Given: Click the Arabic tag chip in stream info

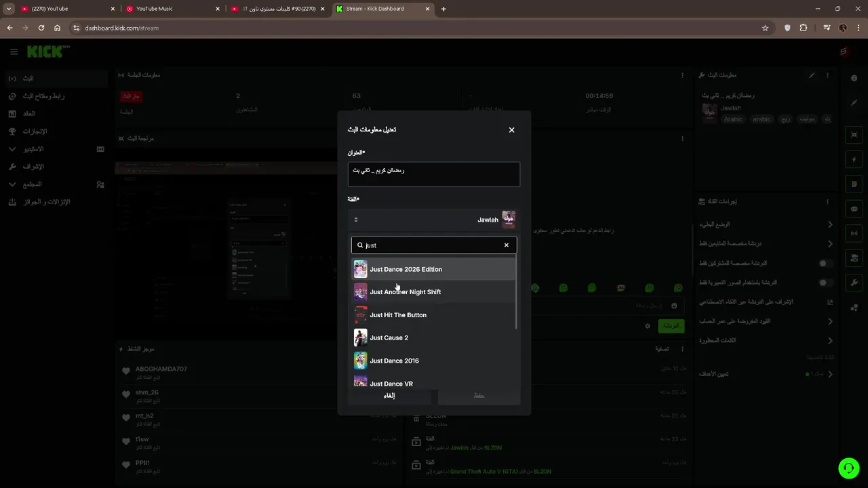Looking at the screenshot, I should pos(733,119).
